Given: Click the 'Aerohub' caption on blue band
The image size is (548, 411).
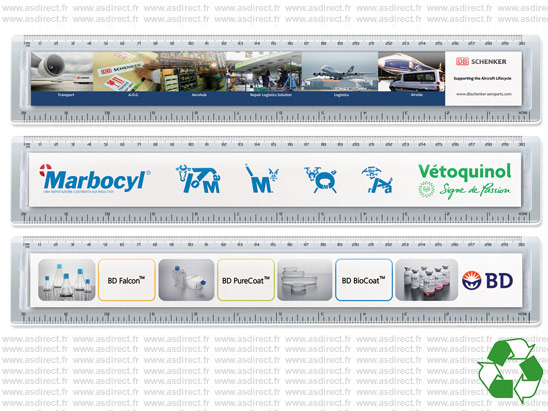Looking at the screenshot, I should [x=199, y=95].
